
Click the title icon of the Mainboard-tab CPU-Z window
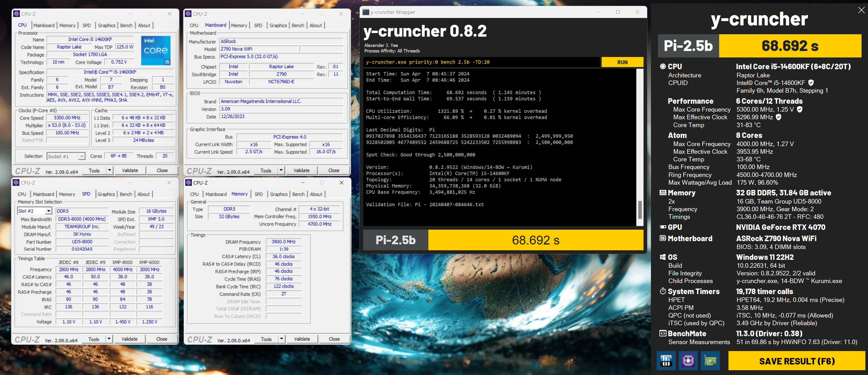(188, 14)
